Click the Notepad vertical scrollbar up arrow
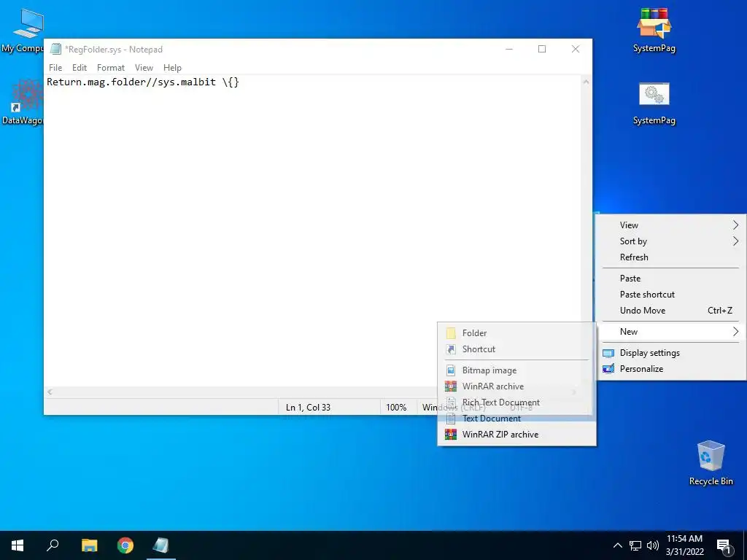747x560 pixels. pos(586,82)
